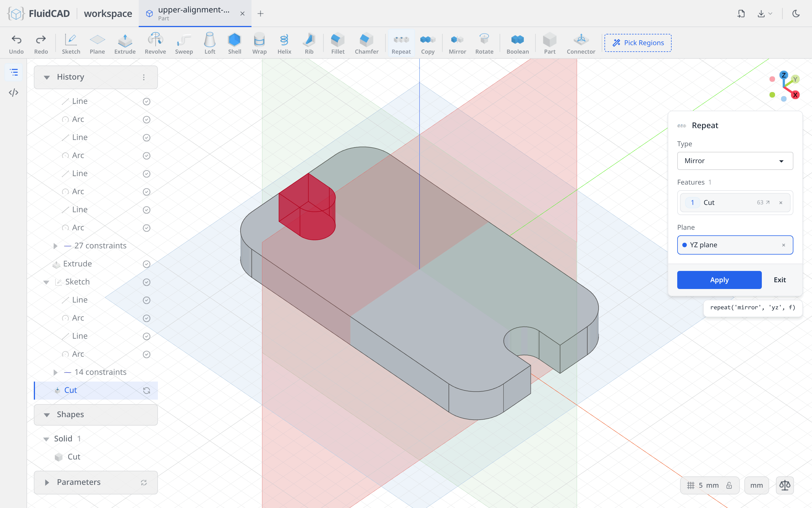Viewport: 812px width, 508px height.
Task: Click the Pick Regions button
Action: click(638, 43)
